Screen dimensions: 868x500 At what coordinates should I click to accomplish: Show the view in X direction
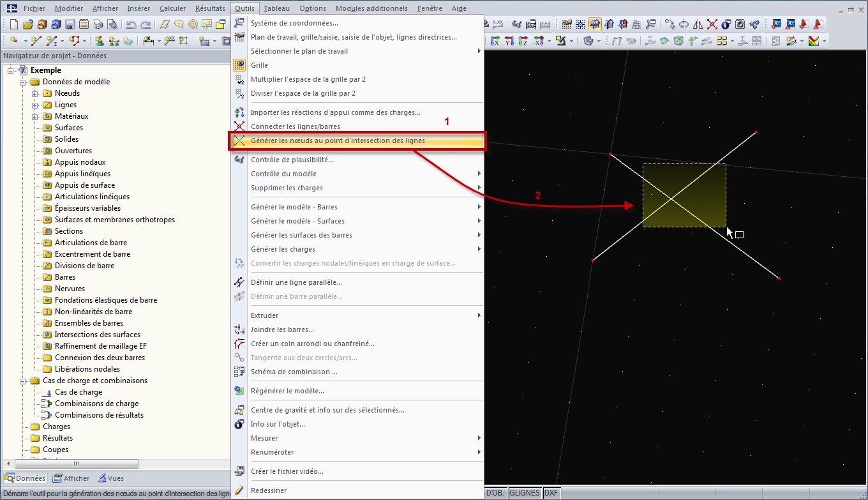(495, 41)
